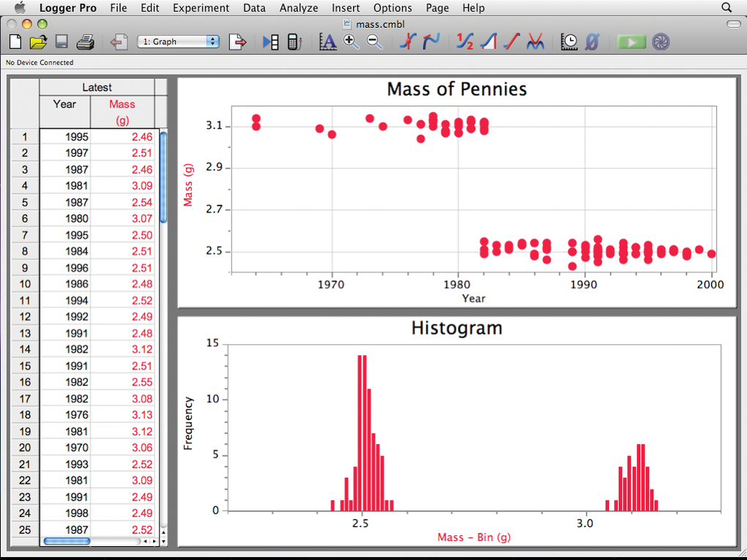
Task: Select the Integral tool icon
Action: pyautogui.click(x=488, y=42)
